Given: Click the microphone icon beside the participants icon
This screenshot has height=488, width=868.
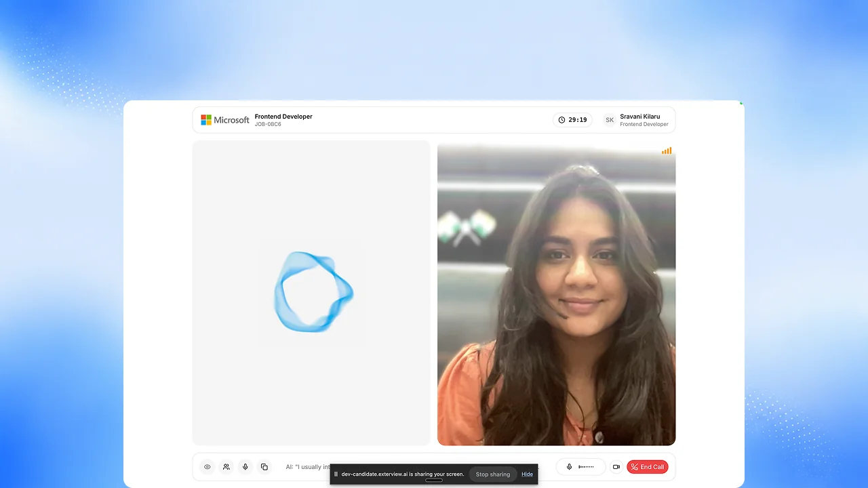Looking at the screenshot, I should [245, 467].
